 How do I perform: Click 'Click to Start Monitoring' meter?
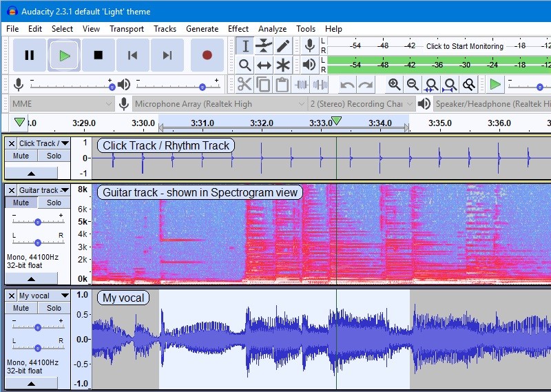click(x=464, y=46)
